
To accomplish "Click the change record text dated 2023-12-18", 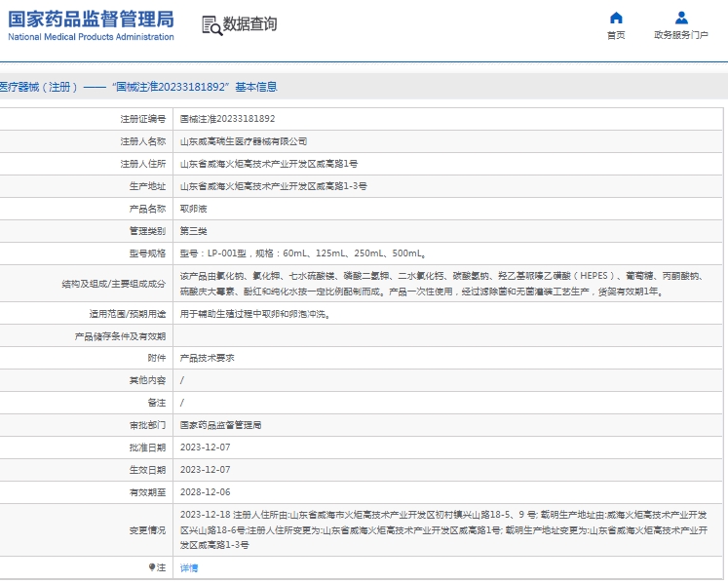I will tap(443, 529).
